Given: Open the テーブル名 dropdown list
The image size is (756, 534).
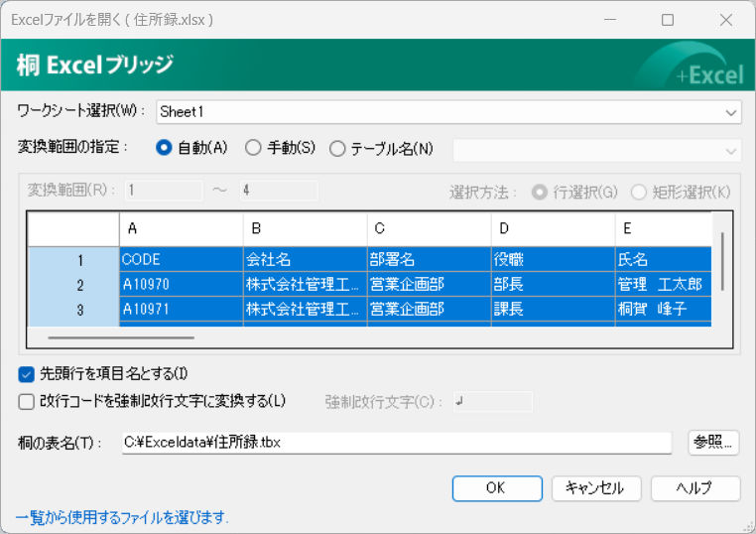Looking at the screenshot, I should (x=596, y=151).
